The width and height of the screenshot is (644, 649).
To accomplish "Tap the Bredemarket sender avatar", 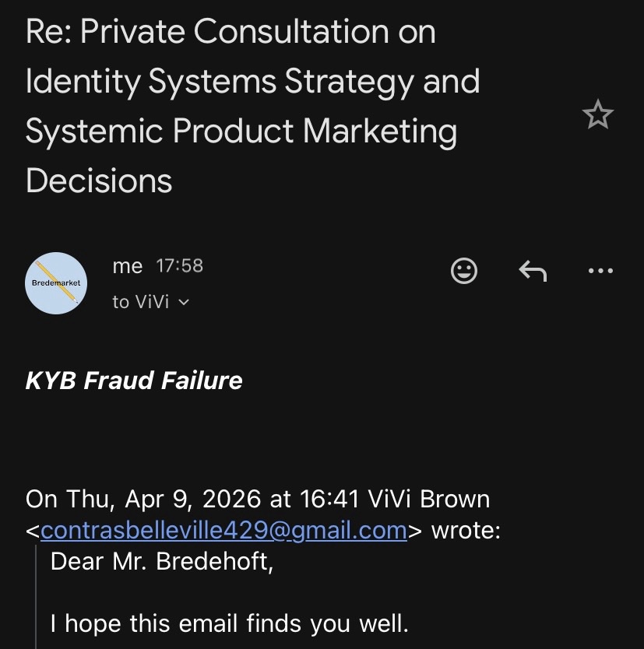I will (x=56, y=282).
